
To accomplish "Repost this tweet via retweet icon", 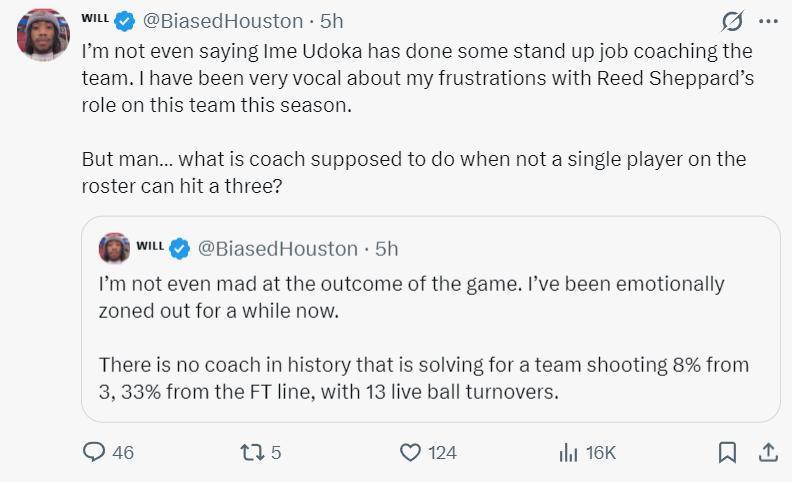I will pos(251,453).
